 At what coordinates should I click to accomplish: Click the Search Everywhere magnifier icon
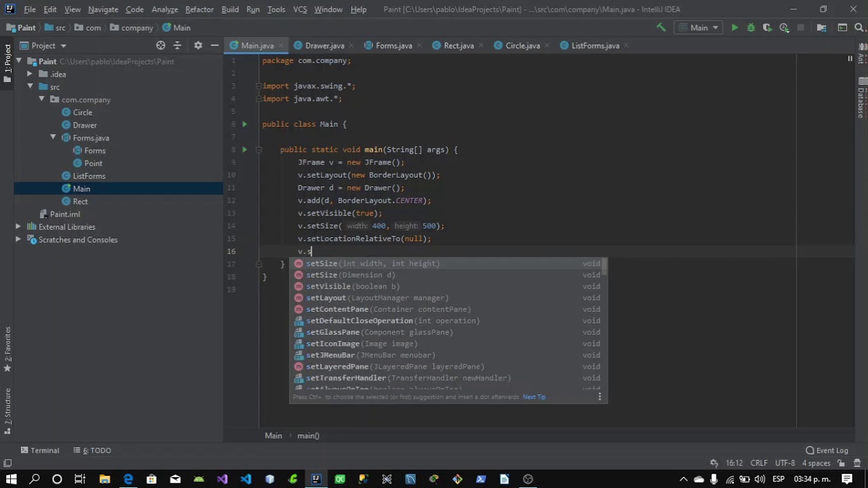[x=859, y=28]
